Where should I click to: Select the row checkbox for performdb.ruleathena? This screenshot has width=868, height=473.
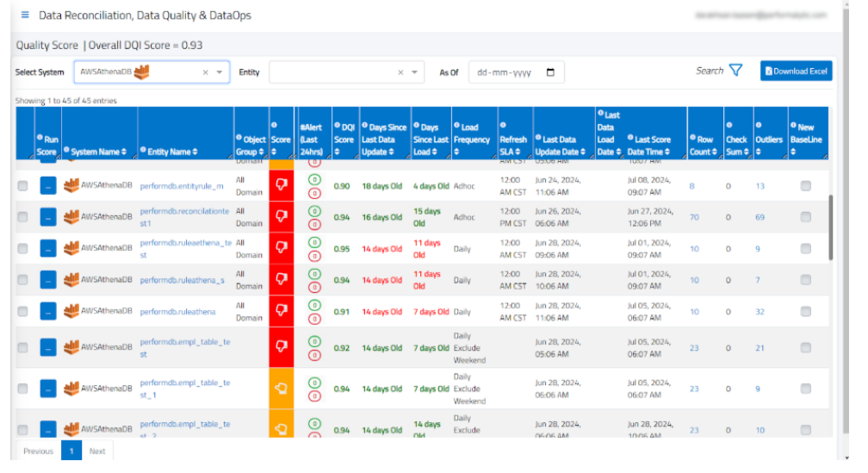23,311
